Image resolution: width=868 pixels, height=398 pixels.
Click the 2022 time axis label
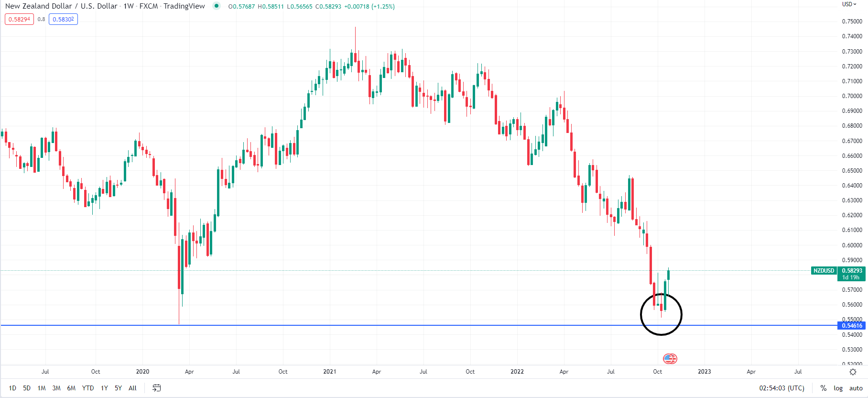(517, 372)
